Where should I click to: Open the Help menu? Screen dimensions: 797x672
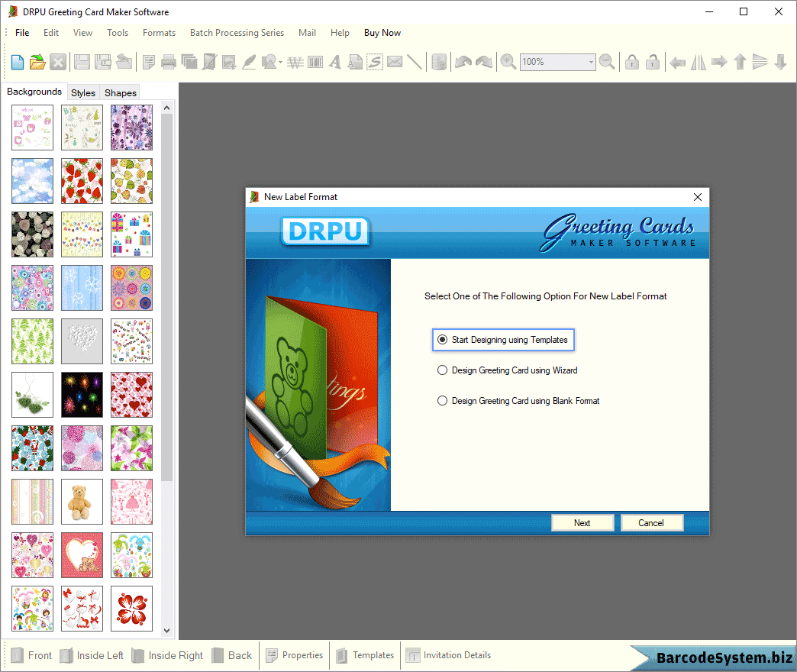(x=340, y=33)
